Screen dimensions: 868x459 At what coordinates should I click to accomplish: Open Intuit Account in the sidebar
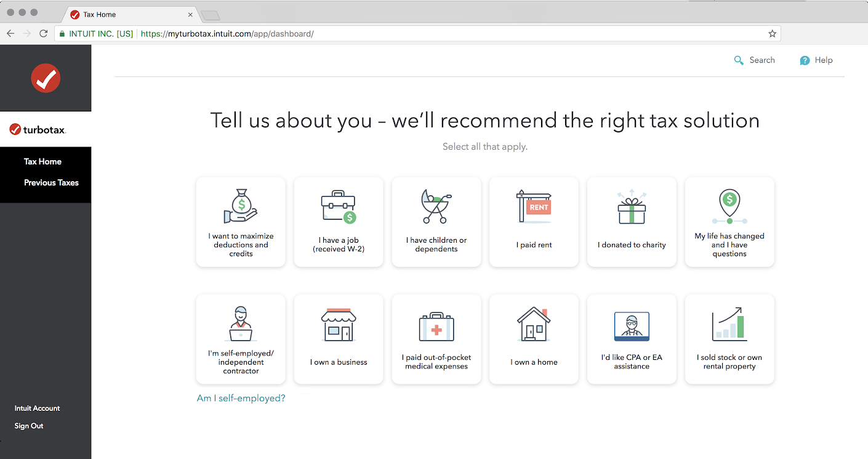click(37, 408)
